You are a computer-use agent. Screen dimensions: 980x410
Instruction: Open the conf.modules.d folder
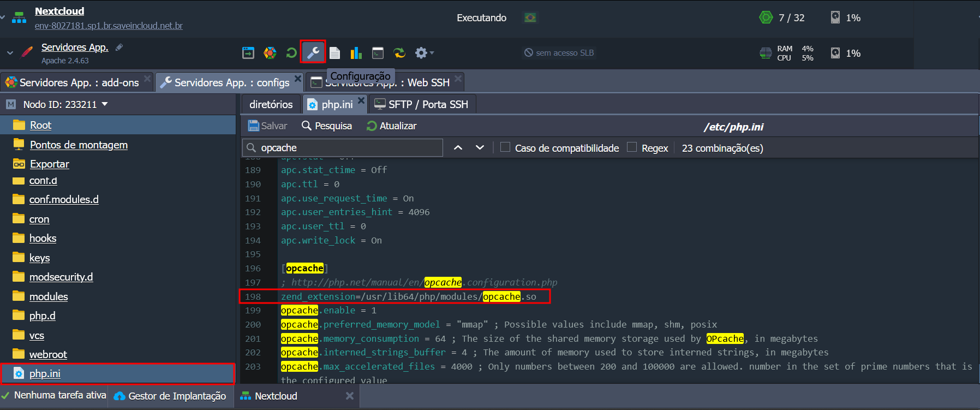coord(64,199)
